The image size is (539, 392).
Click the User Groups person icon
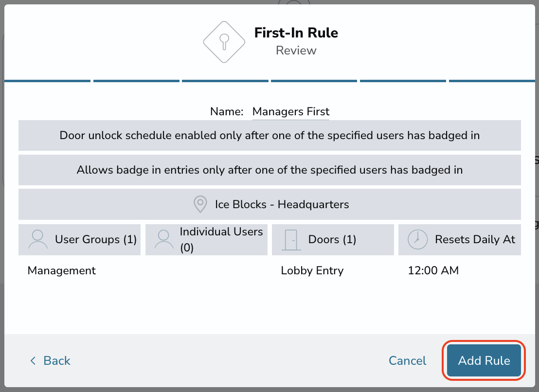click(38, 239)
